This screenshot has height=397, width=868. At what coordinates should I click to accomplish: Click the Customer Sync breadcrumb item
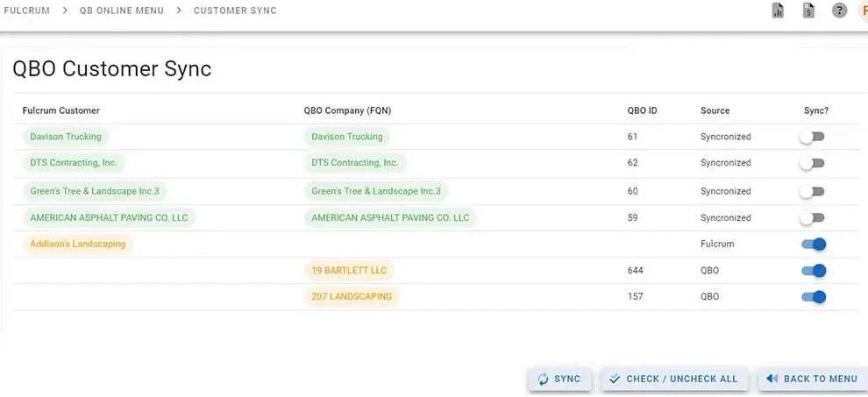pyautogui.click(x=235, y=11)
